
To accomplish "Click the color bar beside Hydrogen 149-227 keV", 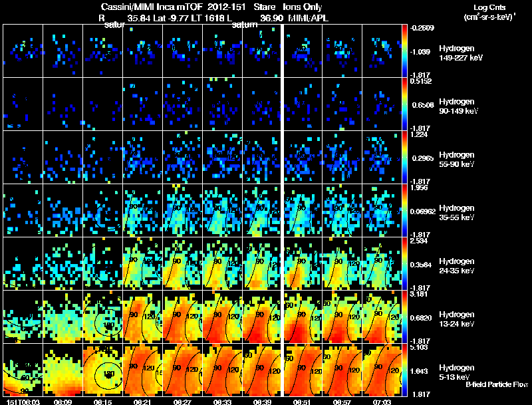I will click(x=404, y=51).
